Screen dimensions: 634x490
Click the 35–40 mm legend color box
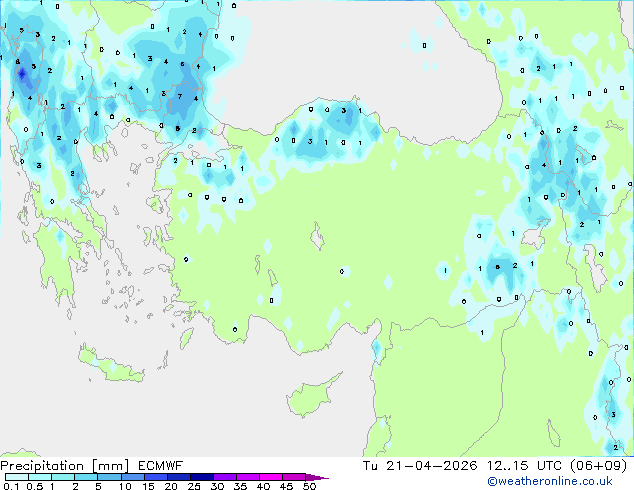pos(248,477)
